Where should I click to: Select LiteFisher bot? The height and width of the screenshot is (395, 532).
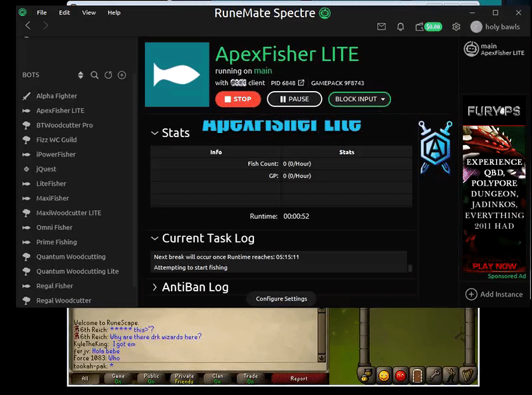click(x=51, y=184)
